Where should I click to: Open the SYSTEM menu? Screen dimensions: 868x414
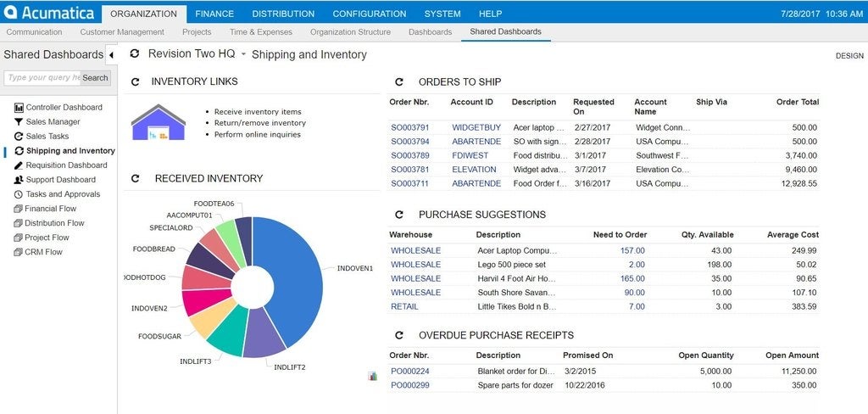click(442, 14)
